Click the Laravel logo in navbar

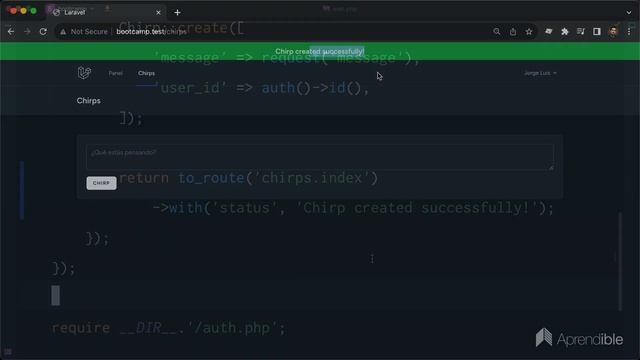click(84, 73)
